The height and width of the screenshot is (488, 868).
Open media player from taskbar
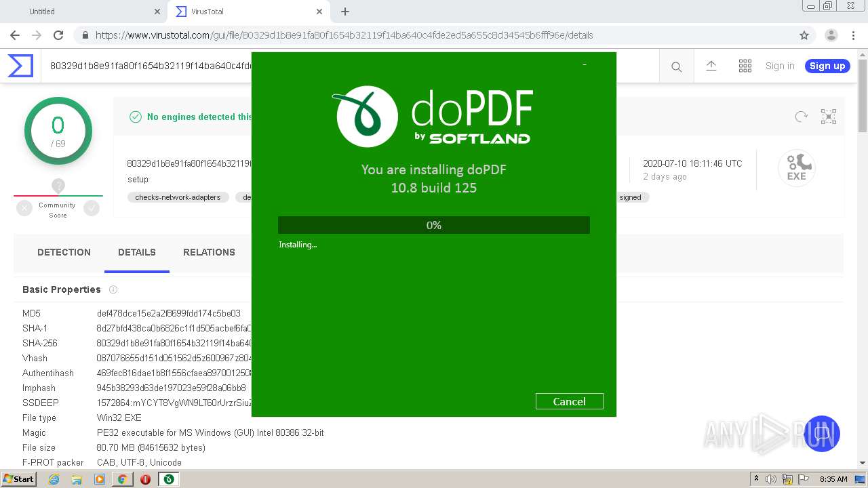[100, 479]
